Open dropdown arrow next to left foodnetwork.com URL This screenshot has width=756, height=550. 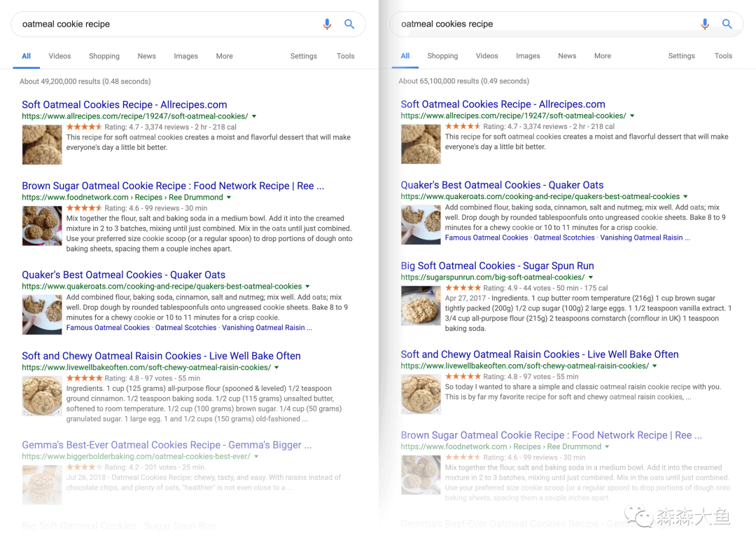tap(230, 198)
